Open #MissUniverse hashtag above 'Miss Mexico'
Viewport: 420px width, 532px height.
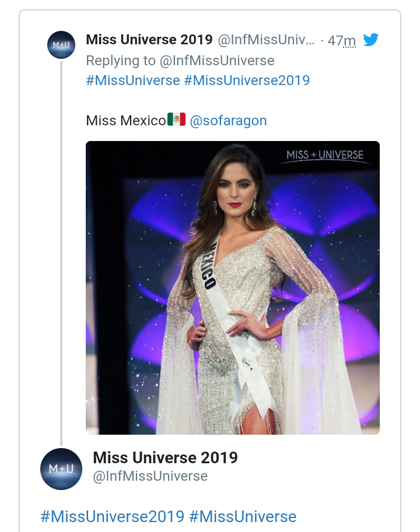tap(132, 80)
